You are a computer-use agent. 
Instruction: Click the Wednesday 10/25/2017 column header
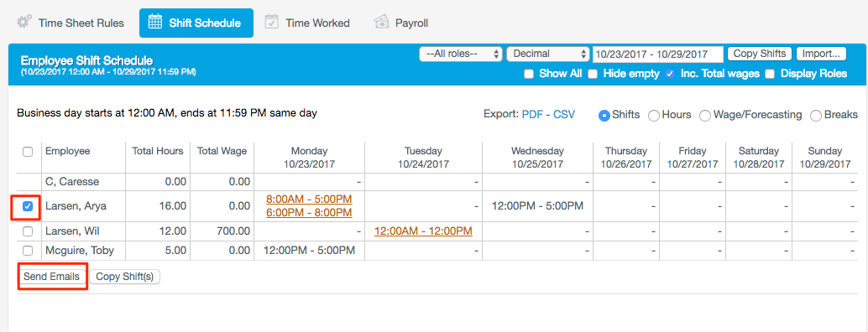coord(537,158)
